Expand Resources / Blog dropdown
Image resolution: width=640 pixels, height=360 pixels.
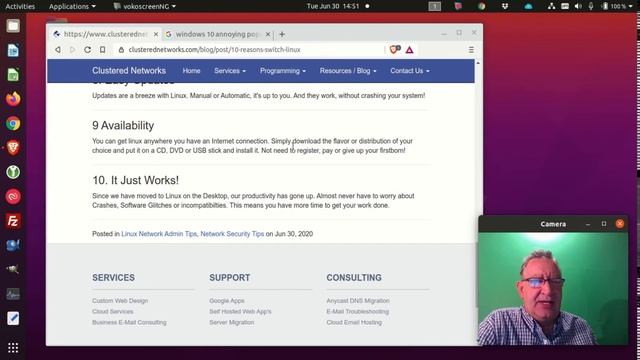click(348, 71)
